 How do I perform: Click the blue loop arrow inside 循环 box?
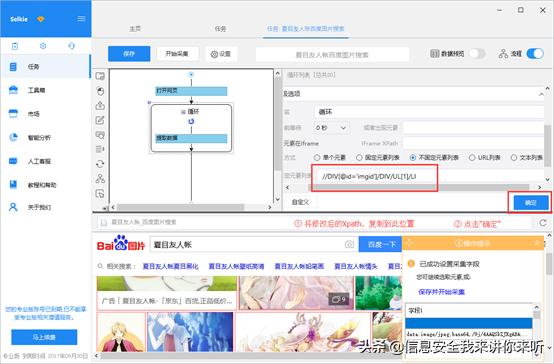click(x=191, y=122)
